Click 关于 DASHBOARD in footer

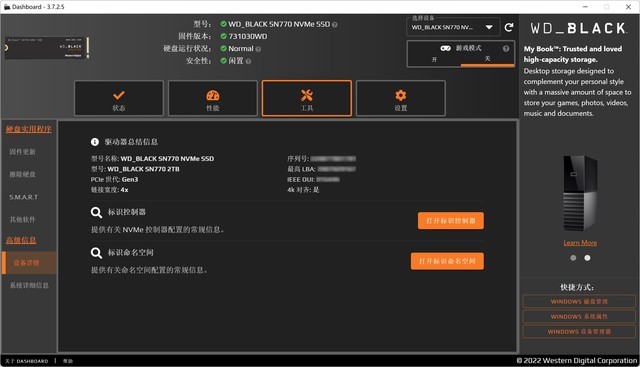pos(27,361)
